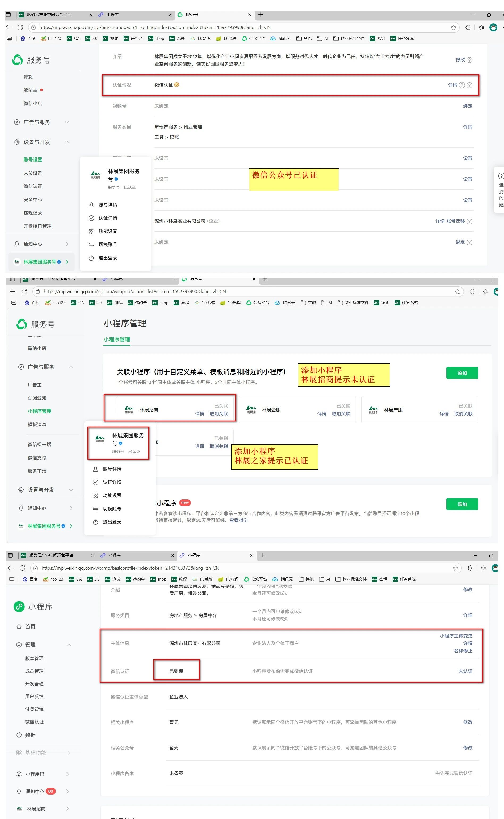Open the 腾讯云 bookmark in the top screenshot's bookmarks bar

(x=280, y=38)
